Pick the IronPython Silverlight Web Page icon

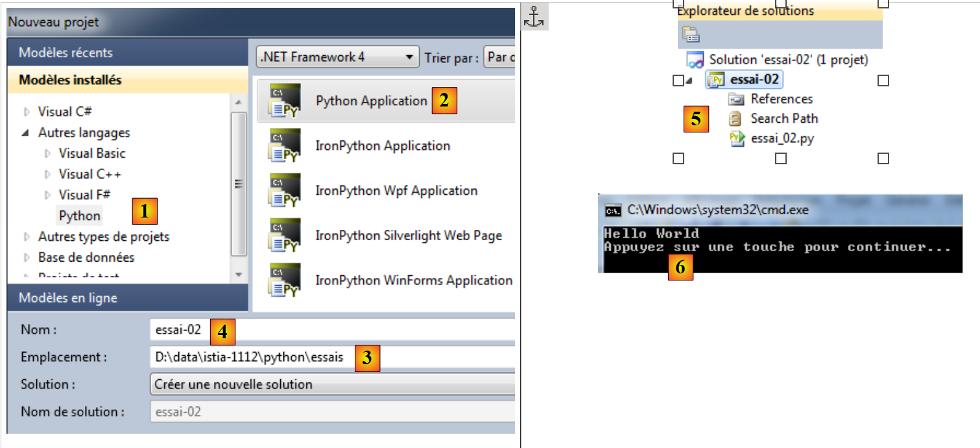point(284,236)
